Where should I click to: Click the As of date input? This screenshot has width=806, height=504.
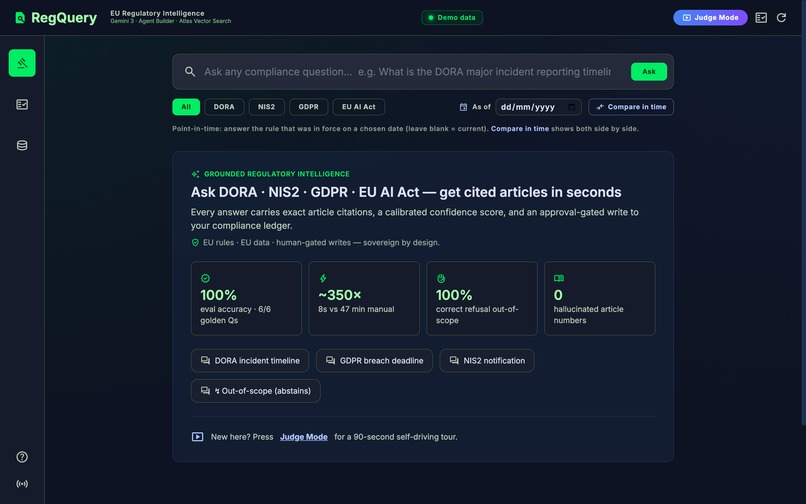[x=538, y=107]
